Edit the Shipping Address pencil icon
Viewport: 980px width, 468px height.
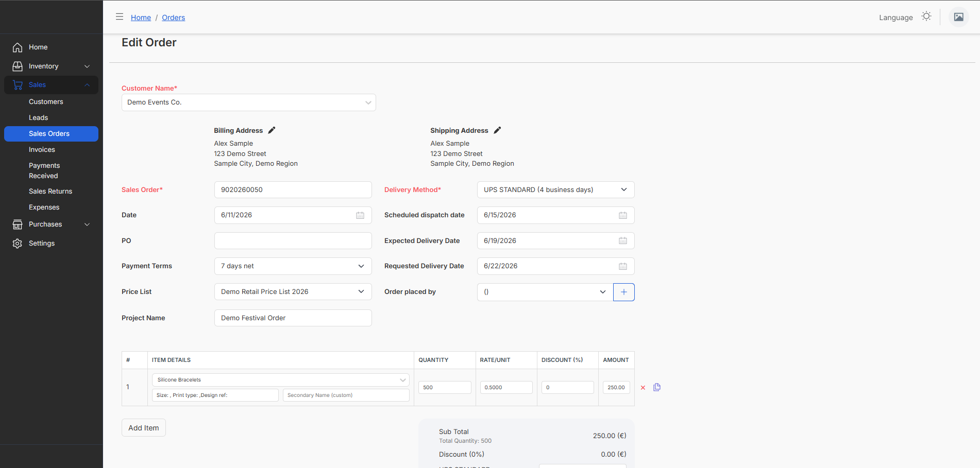497,130
